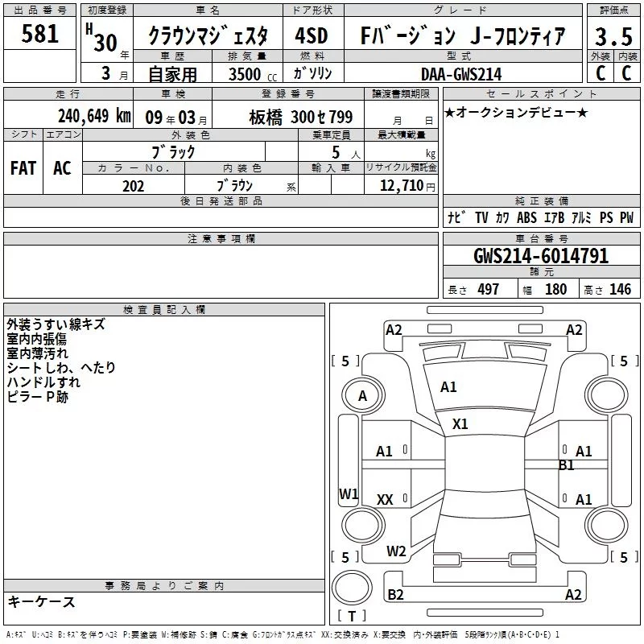Image resolution: width=644 pixels, height=644 pixels.
Task: Click the 外装 exterior grade C
Action: coord(601,73)
